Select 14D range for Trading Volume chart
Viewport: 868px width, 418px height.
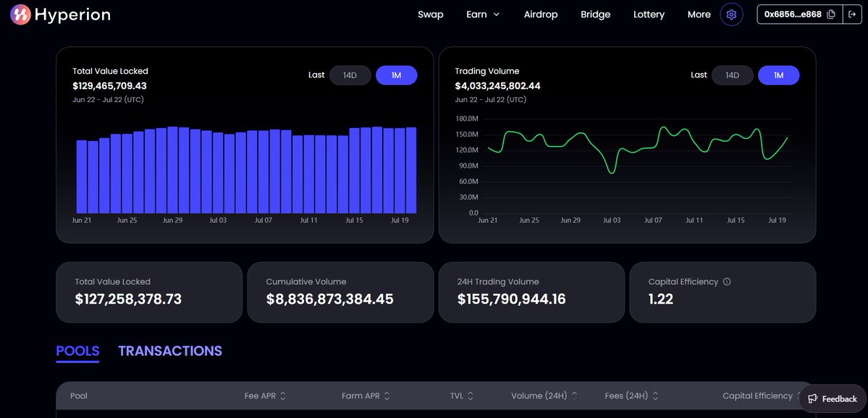point(733,75)
